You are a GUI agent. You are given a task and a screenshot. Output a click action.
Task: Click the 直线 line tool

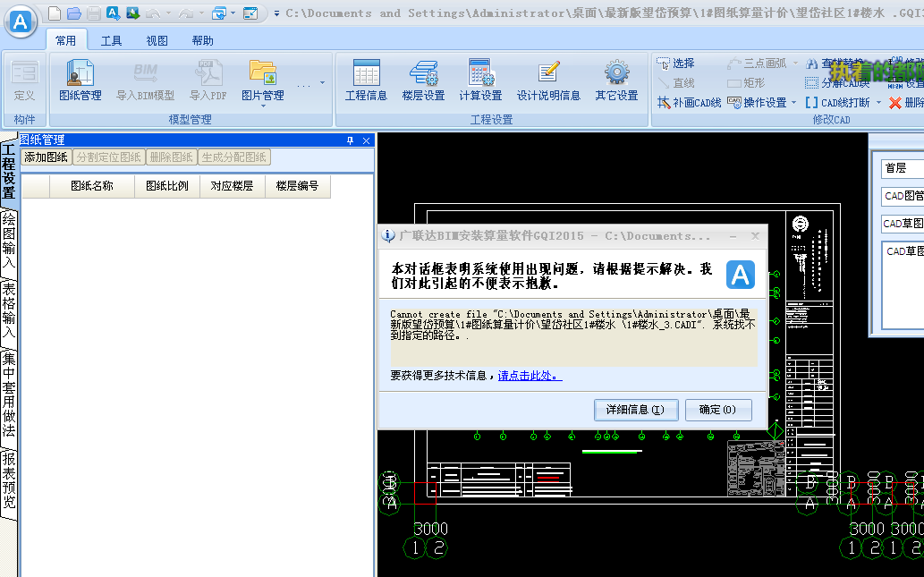tap(676, 83)
